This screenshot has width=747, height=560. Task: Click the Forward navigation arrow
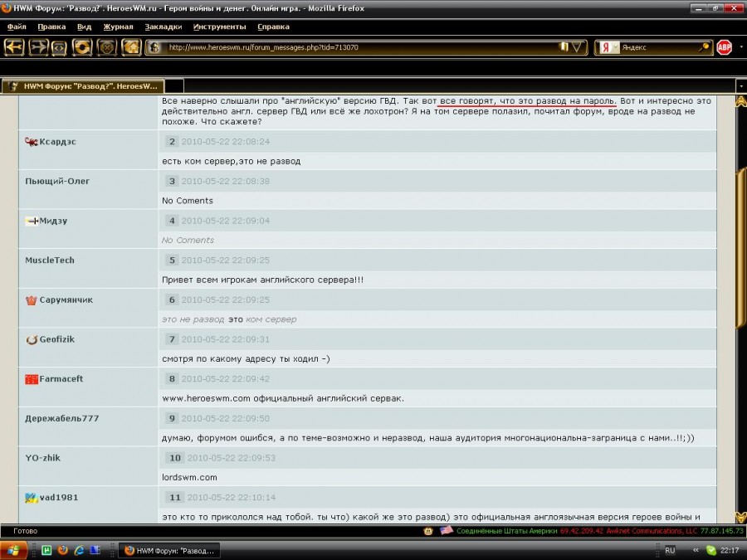(38, 47)
